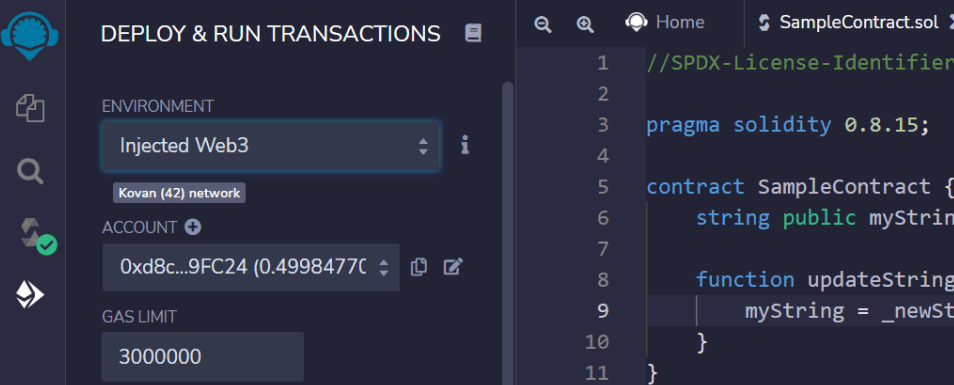
Task: Click the sign message edit icon
Action: tap(453, 267)
